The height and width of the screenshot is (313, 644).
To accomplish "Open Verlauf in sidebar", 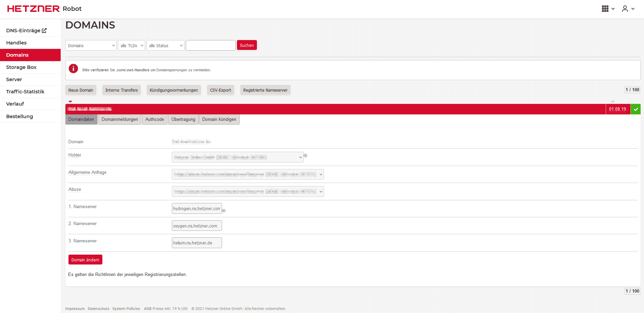I will click(x=31, y=104).
